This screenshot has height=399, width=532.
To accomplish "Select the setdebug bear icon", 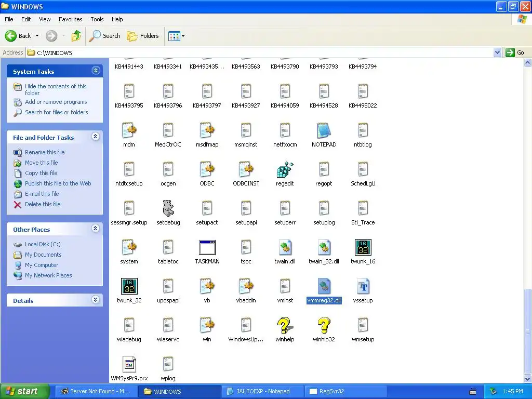I will (168, 208).
